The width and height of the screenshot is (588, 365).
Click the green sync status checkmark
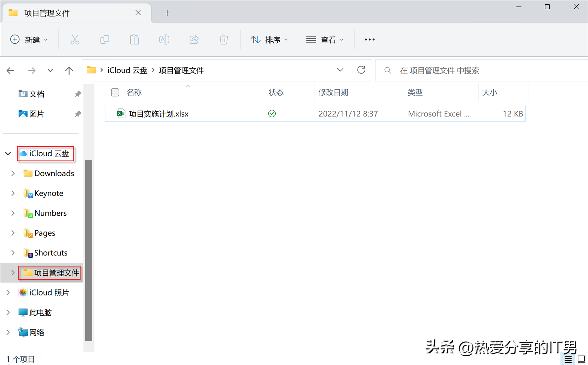click(272, 114)
